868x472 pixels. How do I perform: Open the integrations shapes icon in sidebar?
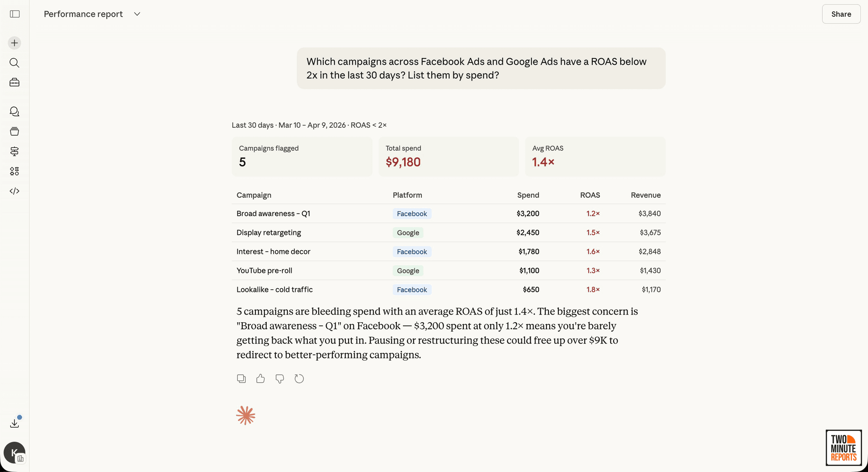14,171
